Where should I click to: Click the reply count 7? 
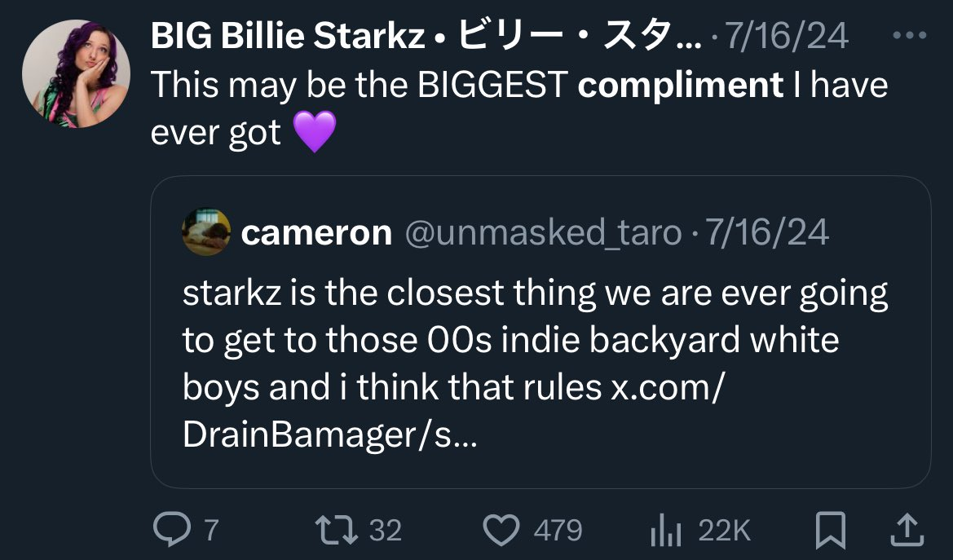tap(210, 531)
